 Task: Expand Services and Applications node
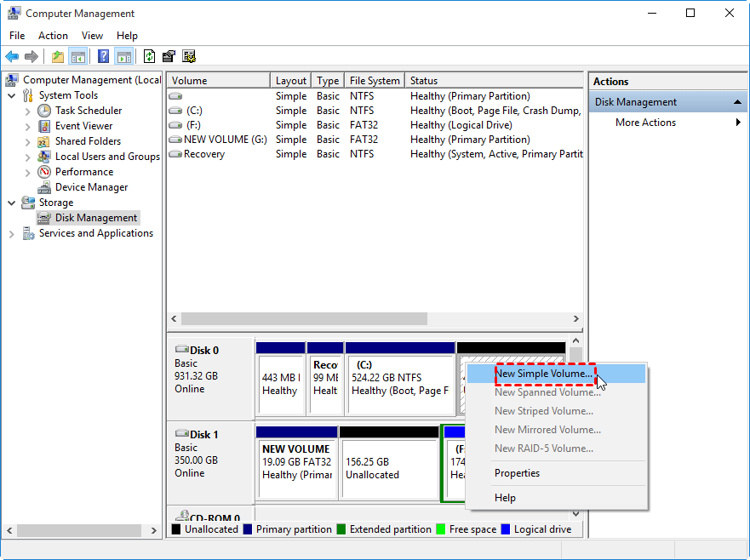[x=11, y=234]
